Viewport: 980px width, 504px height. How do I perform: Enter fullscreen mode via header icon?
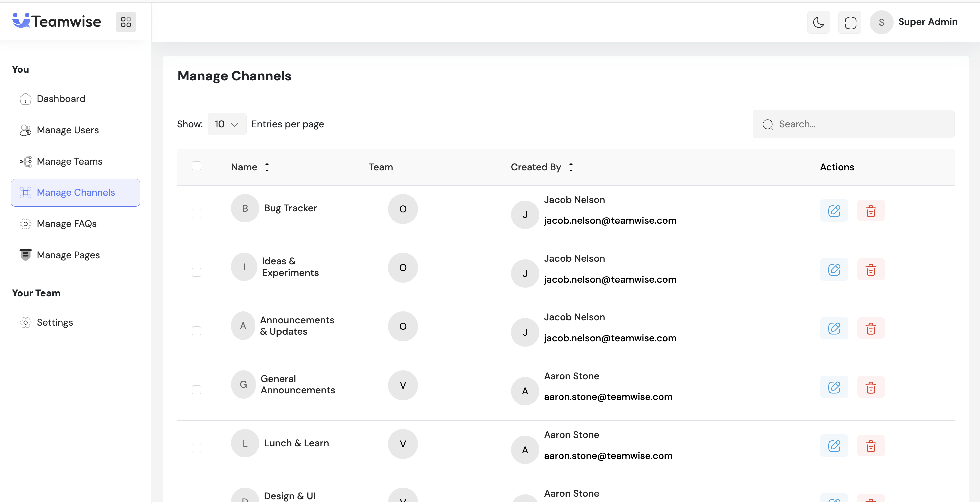pos(850,22)
